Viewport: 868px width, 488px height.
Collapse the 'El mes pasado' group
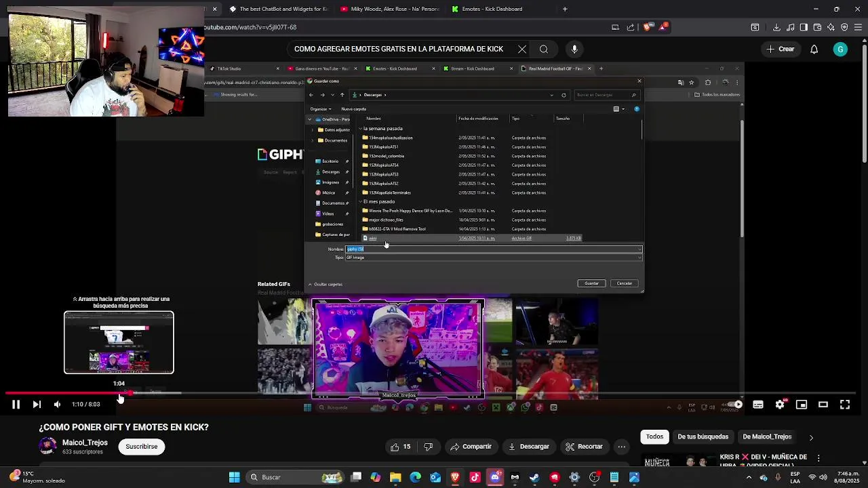(361, 202)
